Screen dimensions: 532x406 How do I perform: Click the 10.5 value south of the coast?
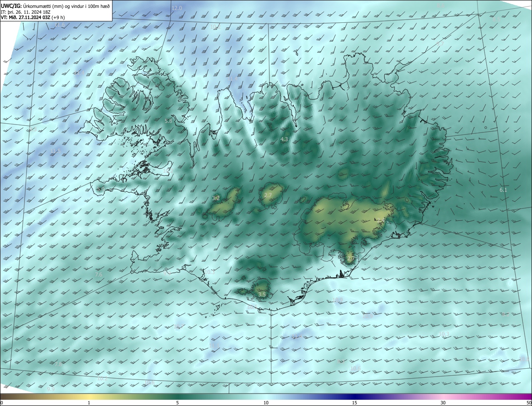[252, 307]
